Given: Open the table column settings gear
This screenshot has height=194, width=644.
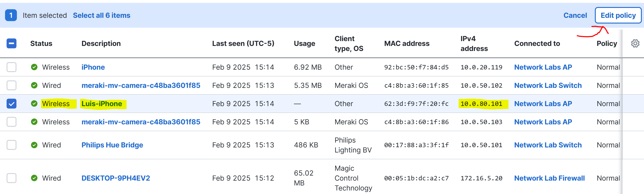Looking at the screenshot, I should [635, 44].
